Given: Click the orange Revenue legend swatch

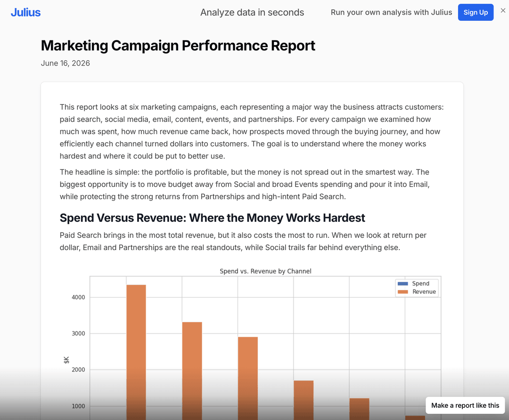Looking at the screenshot, I should [x=402, y=291].
